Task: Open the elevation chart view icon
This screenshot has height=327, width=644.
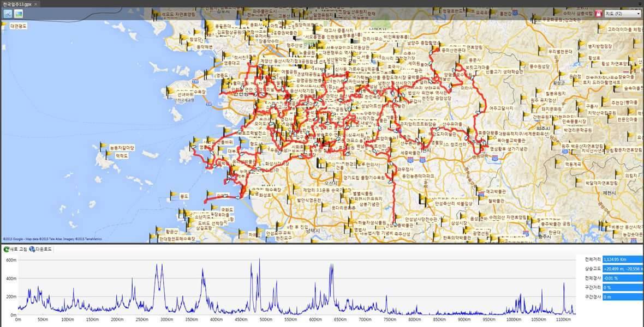Action: pos(8,14)
